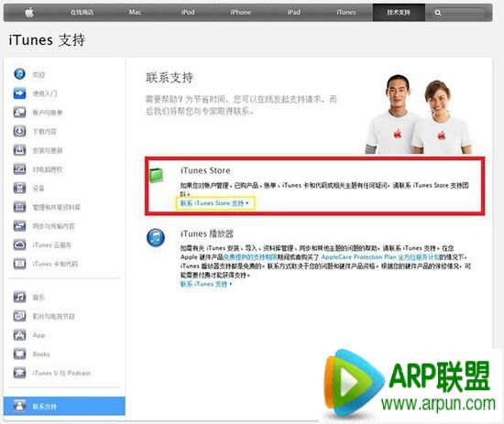504x424 pixels.
Task: Click the cloud icon for iTunes 云服务
Action: pos(19,245)
